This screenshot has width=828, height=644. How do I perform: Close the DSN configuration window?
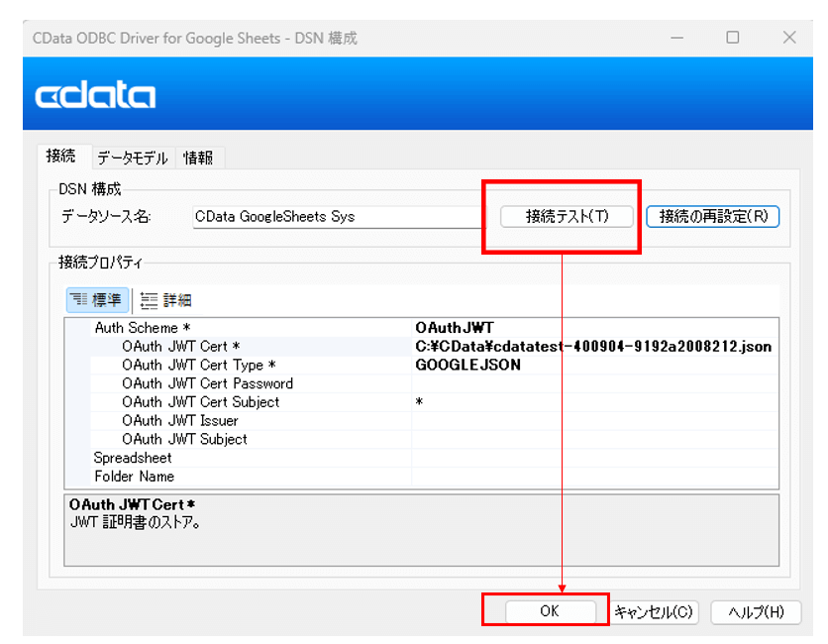(789, 38)
